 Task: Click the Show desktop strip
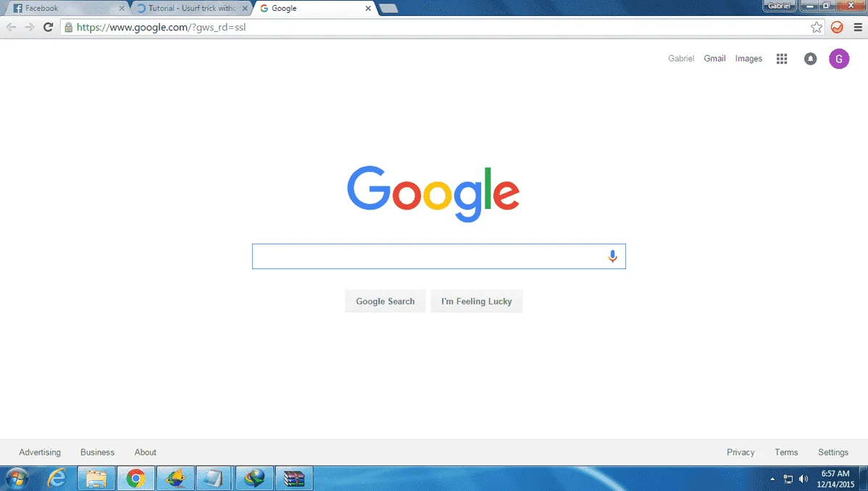click(864, 479)
